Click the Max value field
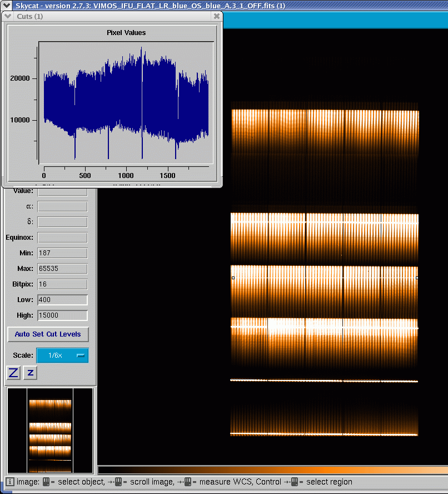This screenshot has width=448, height=494. [x=62, y=269]
